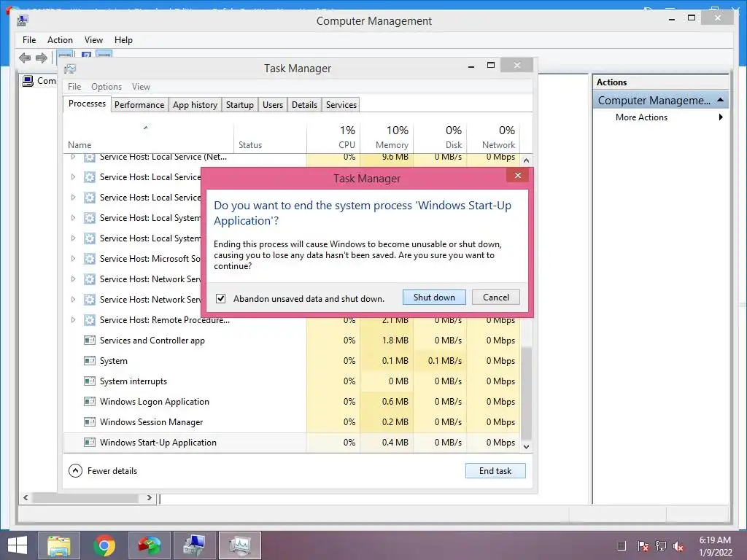The image size is (747, 560).
Task: Click Computer Management title bar icon
Action: click(x=23, y=20)
